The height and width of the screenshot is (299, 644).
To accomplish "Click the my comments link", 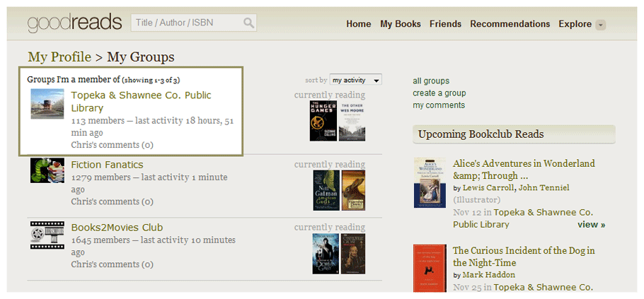I will (x=439, y=105).
